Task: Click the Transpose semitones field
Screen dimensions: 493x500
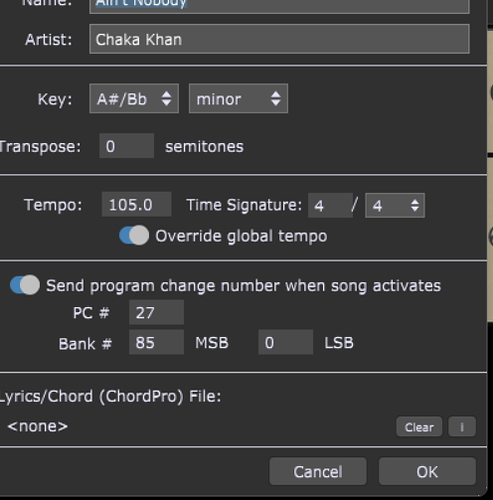Action: 127,146
